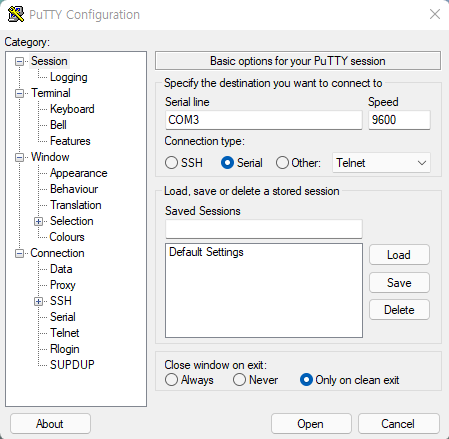
Task: Choose the Other connection type radio button
Action: (x=282, y=163)
